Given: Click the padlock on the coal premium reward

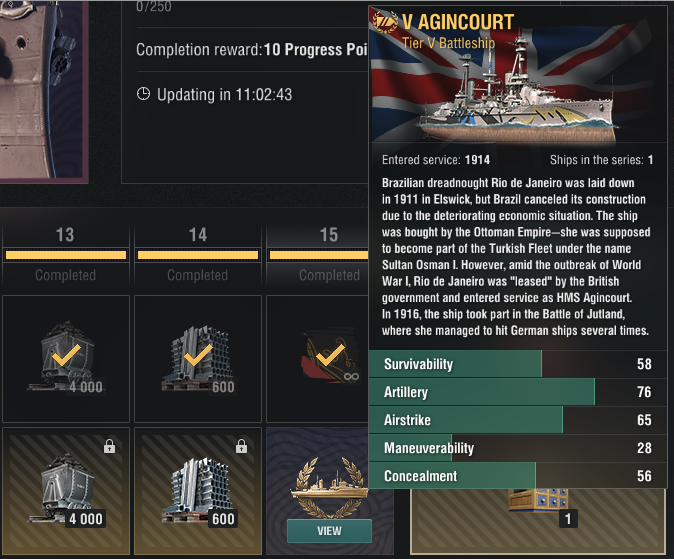Looking at the screenshot, I should 110,446.
